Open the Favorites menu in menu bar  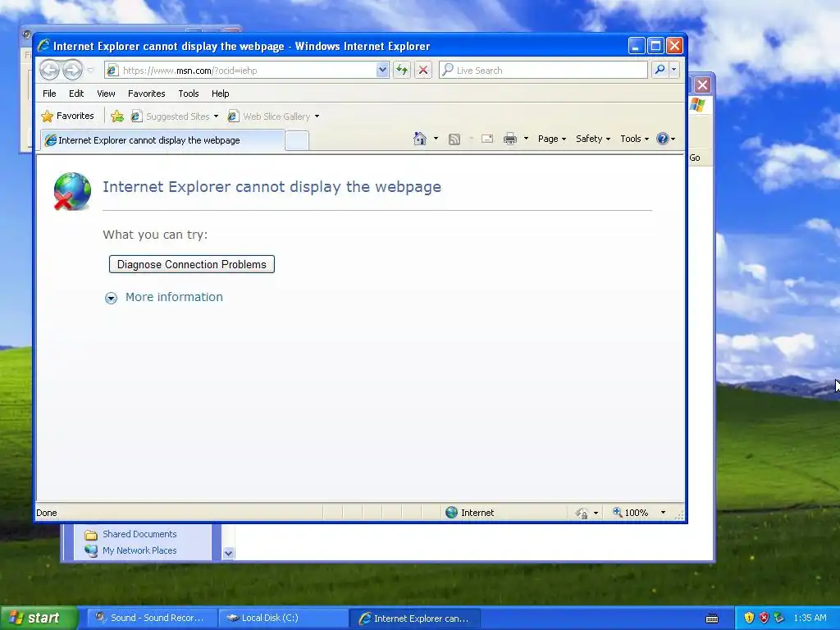tap(146, 94)
